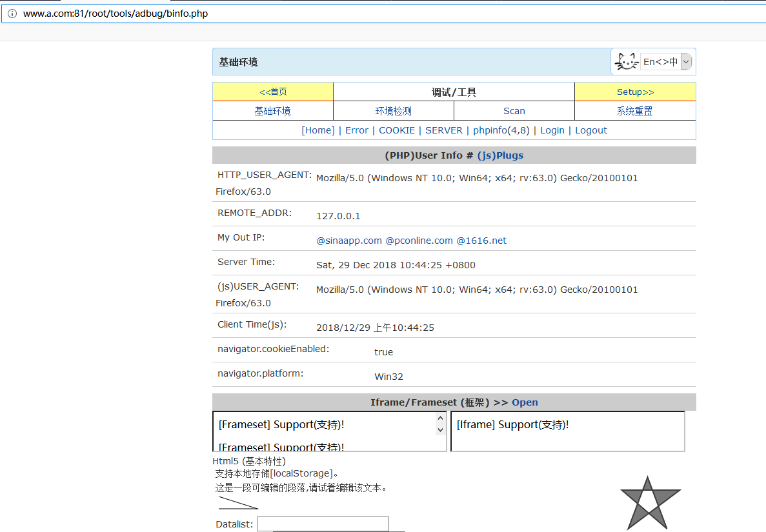Open the Scan menu item
This screenshot has height=532, width=766.
click(x=514, y=111)
